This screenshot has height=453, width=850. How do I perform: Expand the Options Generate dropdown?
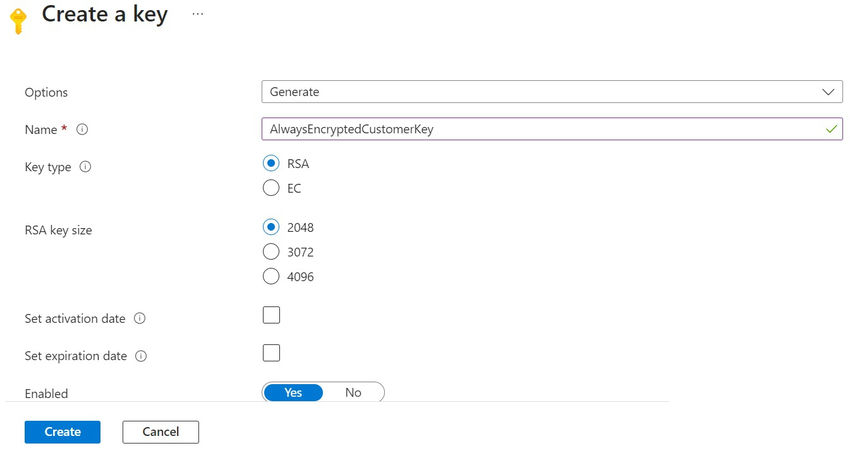click(x=552, y=92)
